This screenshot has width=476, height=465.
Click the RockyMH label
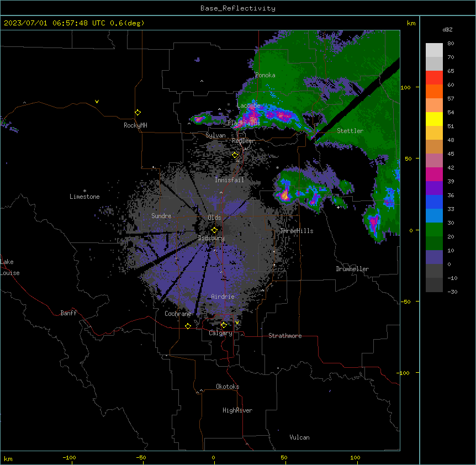tap(135, 125)
